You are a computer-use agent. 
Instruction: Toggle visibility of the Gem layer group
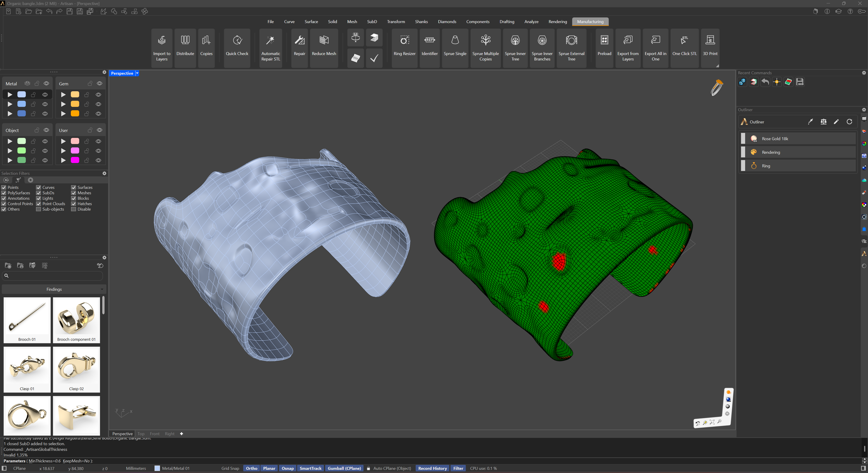99,83
